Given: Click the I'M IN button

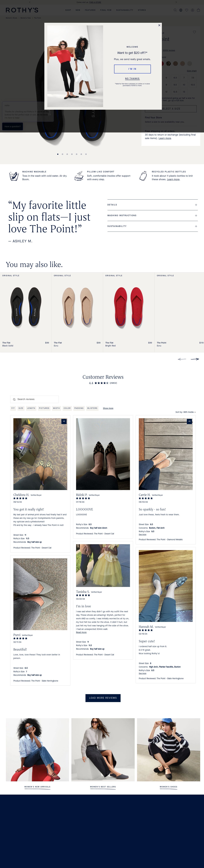Looking at the screenshot, I should (x=132, y=69).
